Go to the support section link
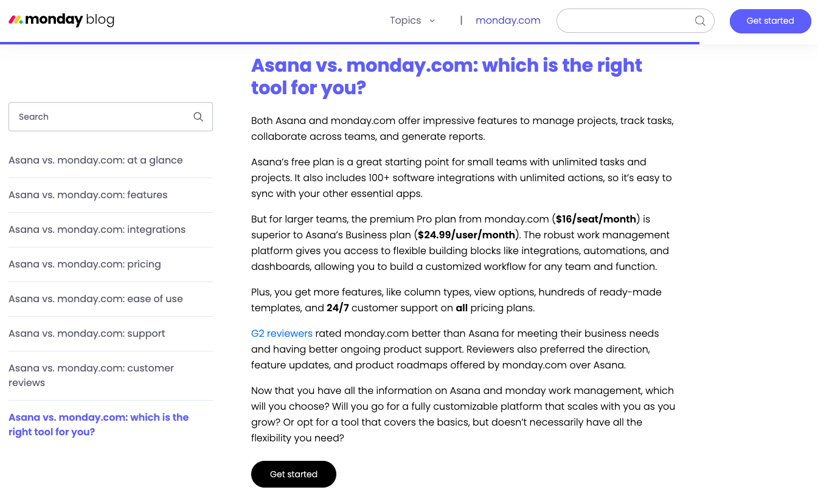This screenshot has width=818, height=504. pos(87,334)
